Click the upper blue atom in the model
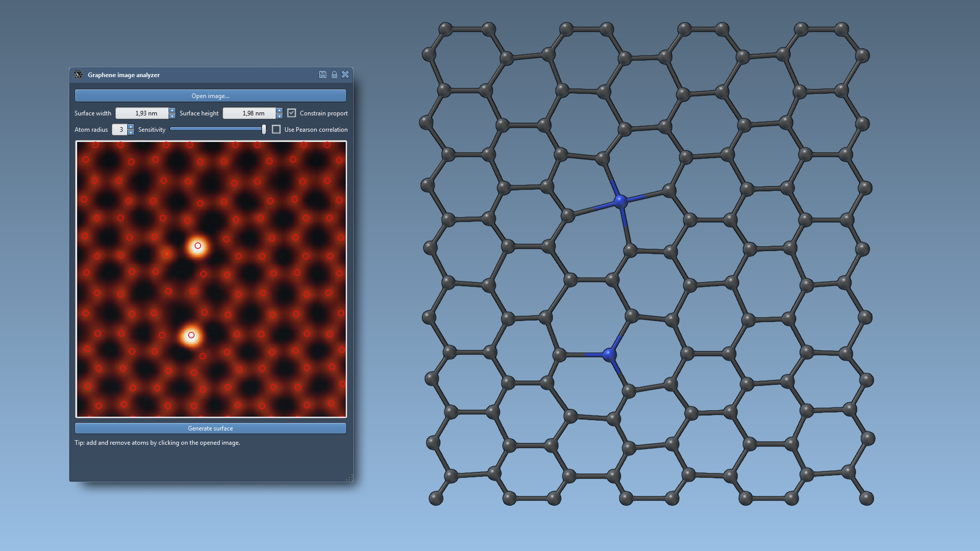980x551 pixels. (620, 201)
